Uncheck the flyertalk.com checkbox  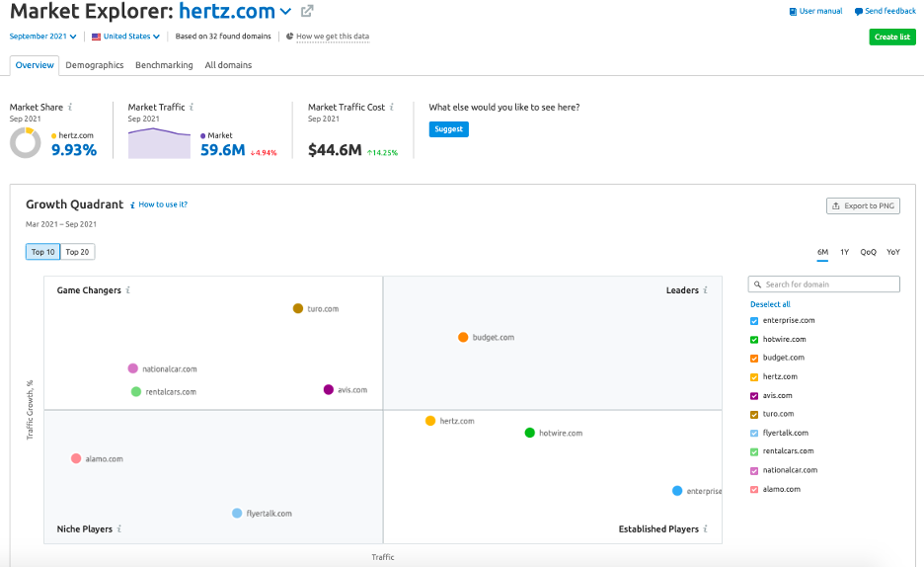pyautogui.click(x=753, y=434)
